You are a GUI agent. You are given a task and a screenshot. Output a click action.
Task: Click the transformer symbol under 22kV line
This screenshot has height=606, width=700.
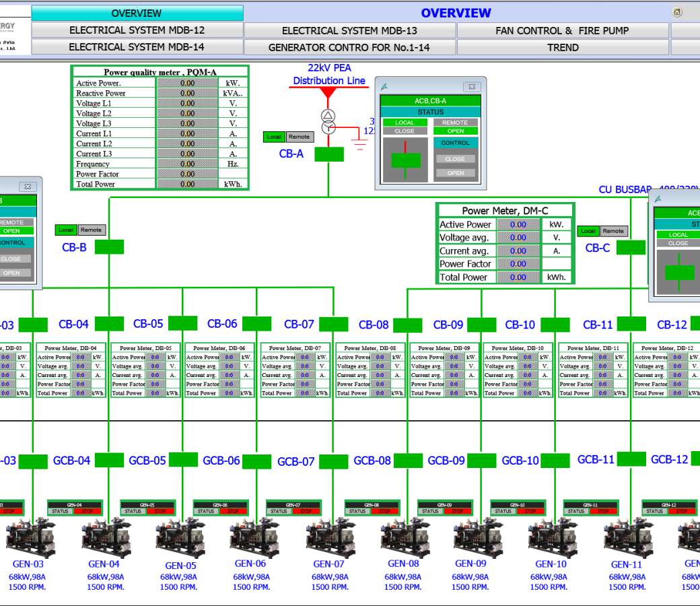click(328, 121)
